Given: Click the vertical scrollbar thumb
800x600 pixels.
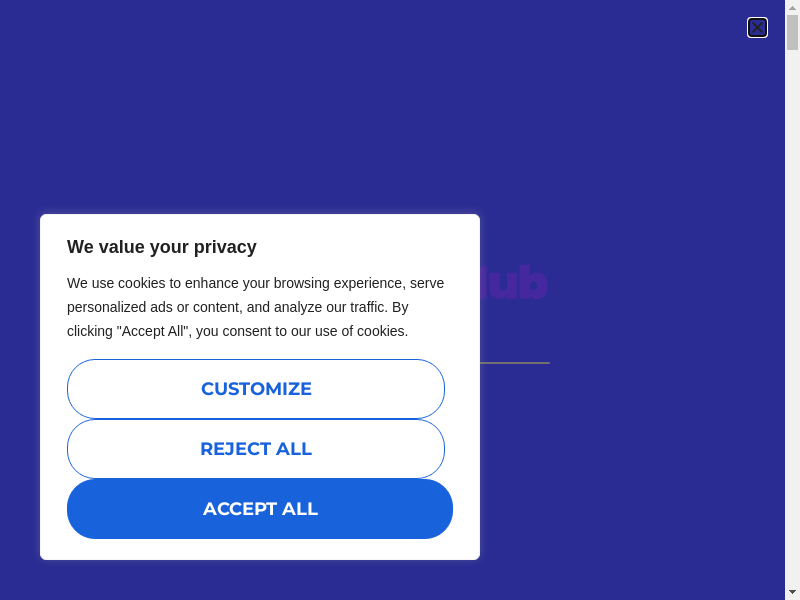Looking at the screenshot, I should click(x=792, y=32).
